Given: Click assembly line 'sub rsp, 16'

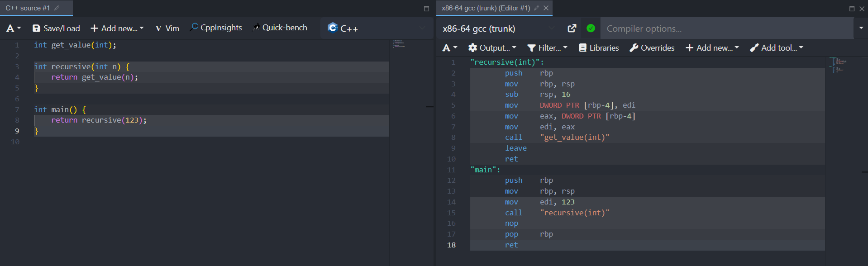Looking at the screenshot, I should 538,95.
